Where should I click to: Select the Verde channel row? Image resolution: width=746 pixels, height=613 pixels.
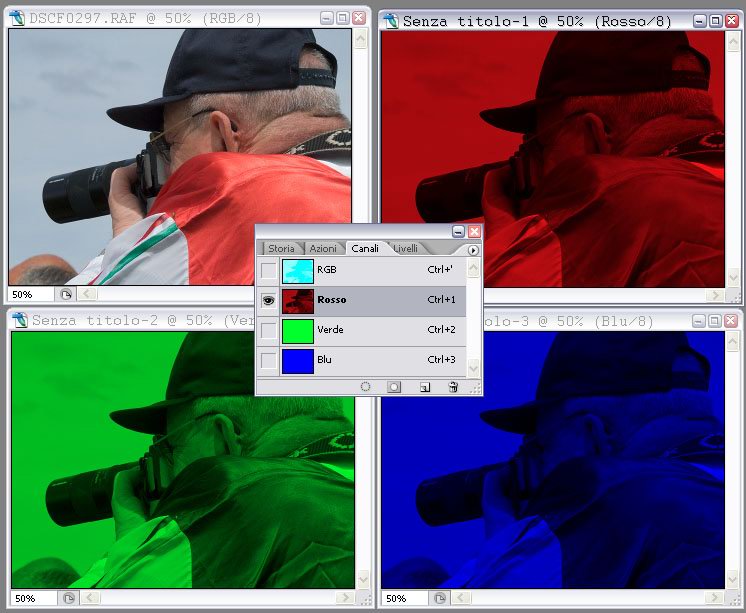[380, 330]
